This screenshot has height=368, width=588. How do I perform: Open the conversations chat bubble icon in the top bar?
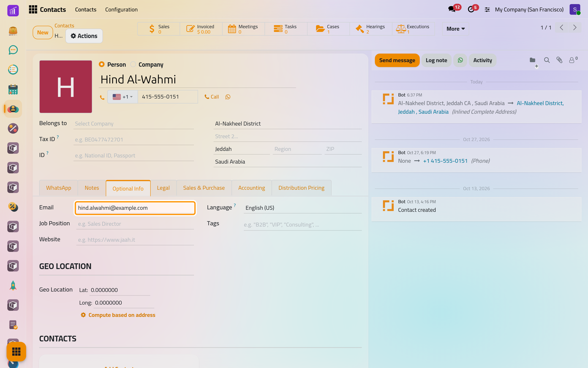click(x=452, y=9)
